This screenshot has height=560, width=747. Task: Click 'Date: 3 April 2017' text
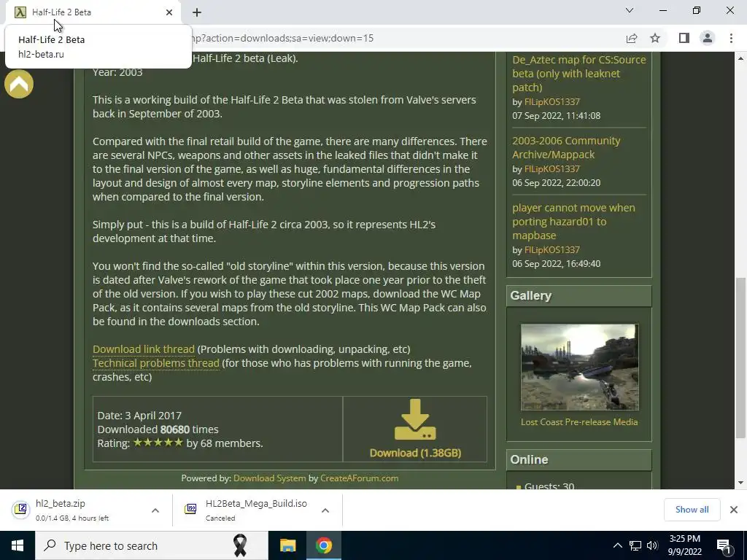point(139,415)
